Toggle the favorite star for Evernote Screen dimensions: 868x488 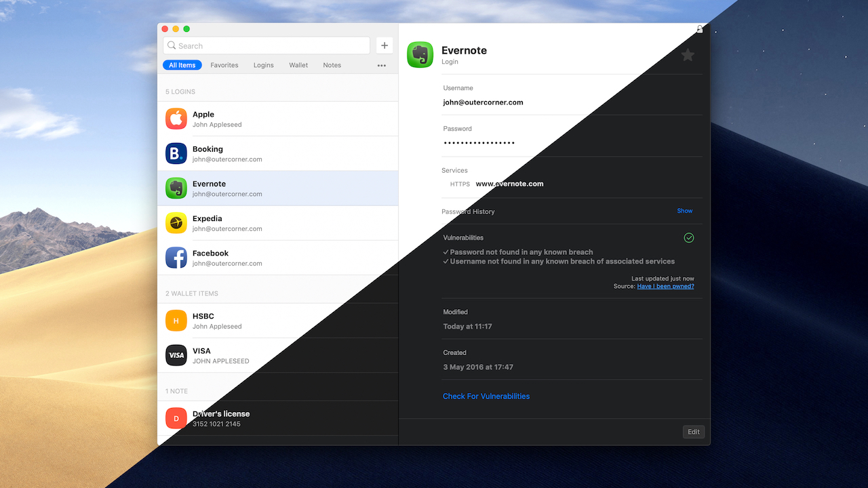tap(688, 56)
